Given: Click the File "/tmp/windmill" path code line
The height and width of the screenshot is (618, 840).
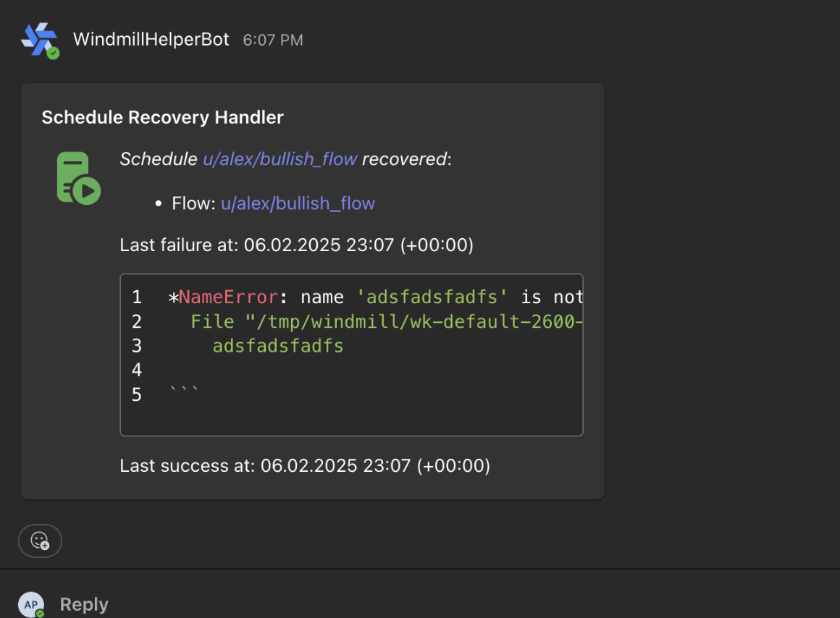Looking at the screenshot, I should coord(387,321).
